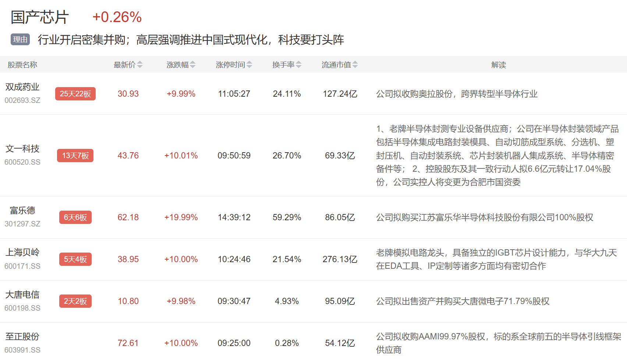Screen dimensions: 627x364
Task: Sort by 涨停时间 column sort icon
Action: coord(249,65)
